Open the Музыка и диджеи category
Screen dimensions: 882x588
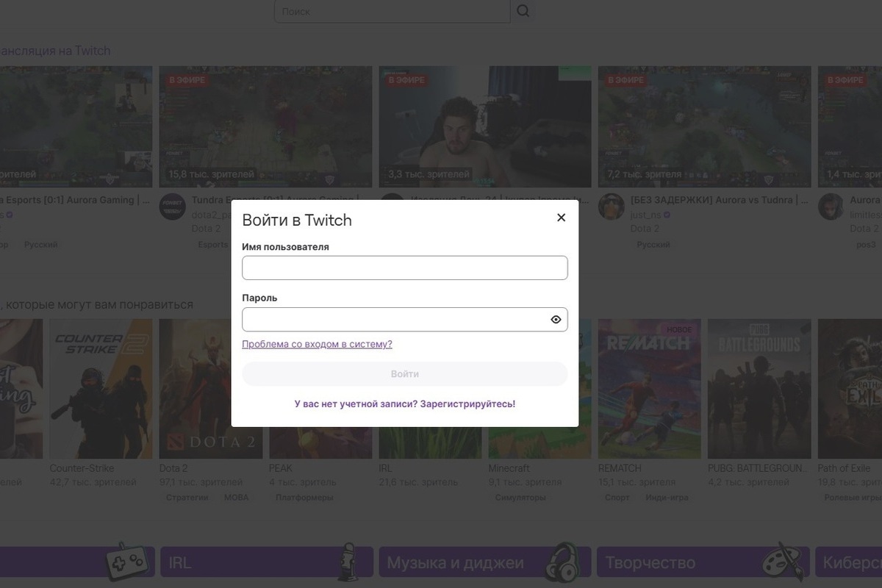click(x=484, y=562)
